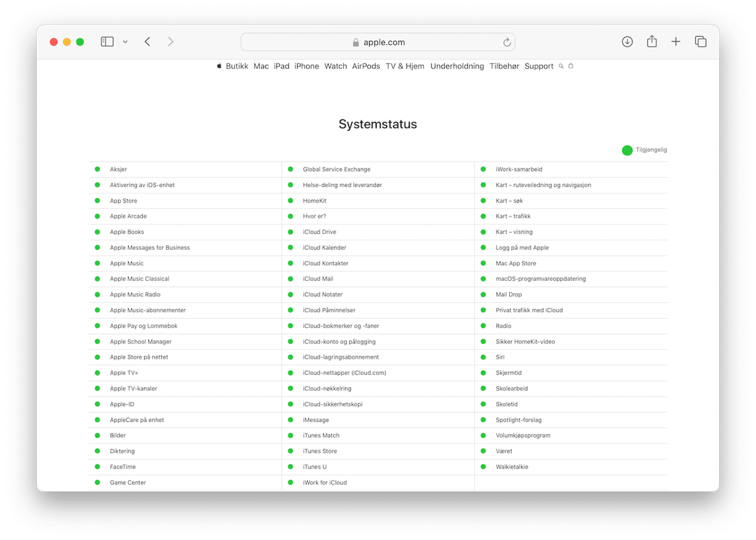
Task: Show the tab overview icon
Action: 701,42
